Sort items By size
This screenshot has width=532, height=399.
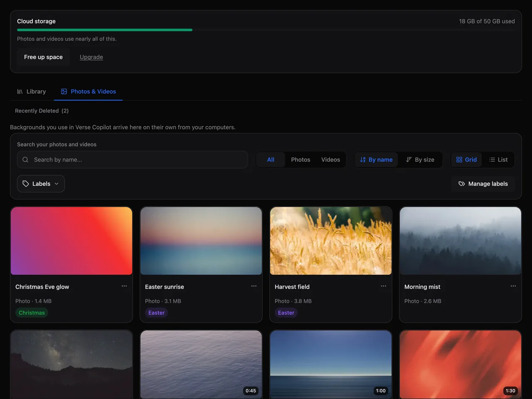(420, 160)
